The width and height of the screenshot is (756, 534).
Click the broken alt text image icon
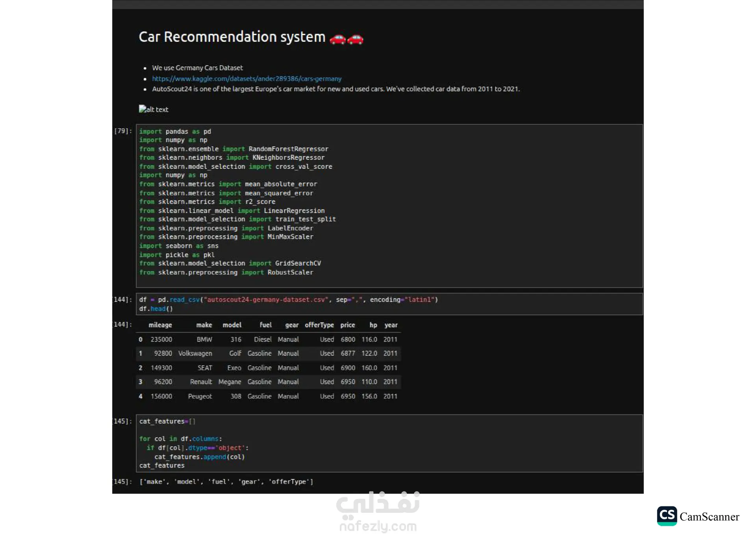pyautogui.click(x=143, y=109)
